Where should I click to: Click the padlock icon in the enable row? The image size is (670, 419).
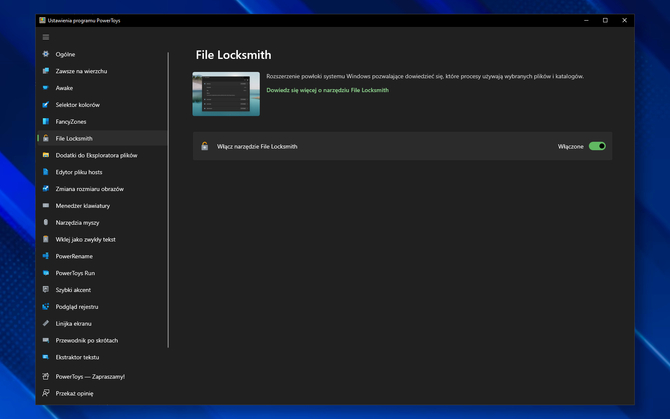(205, 146)
